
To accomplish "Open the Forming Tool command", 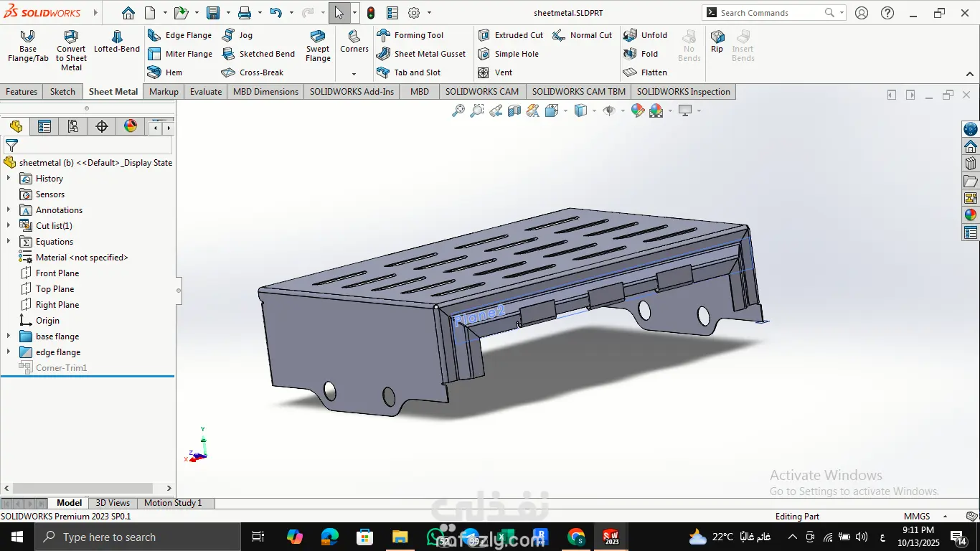I will 410,35.
